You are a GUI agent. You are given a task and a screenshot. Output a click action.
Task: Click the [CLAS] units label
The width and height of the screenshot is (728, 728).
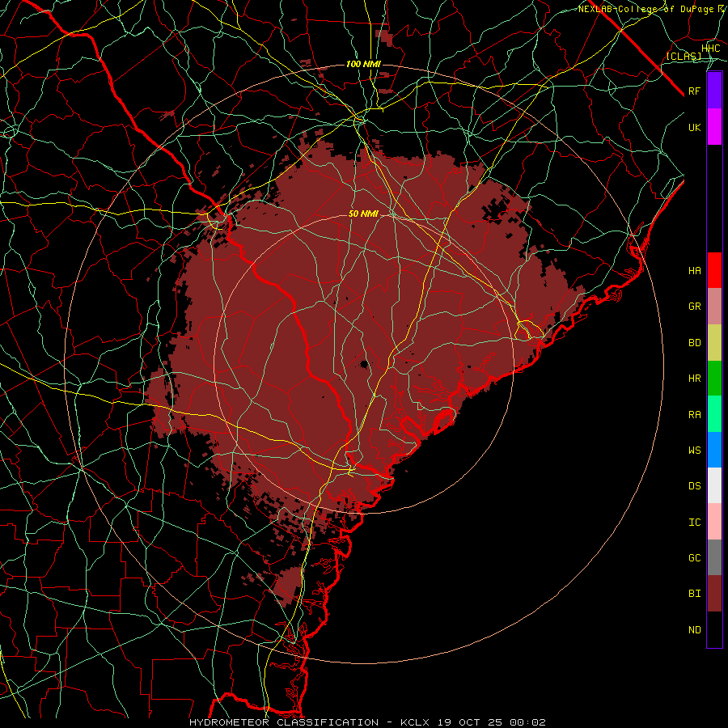tap(684, 56)
